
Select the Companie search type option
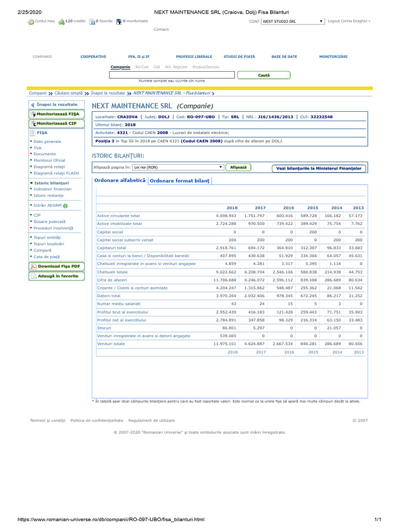121,67
